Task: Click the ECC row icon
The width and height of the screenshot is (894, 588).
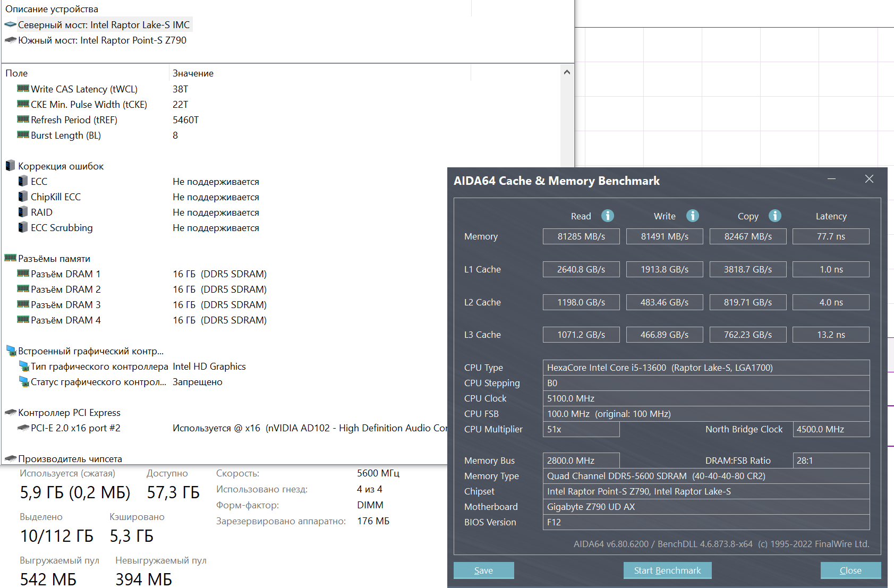Action: pos(23,181)
